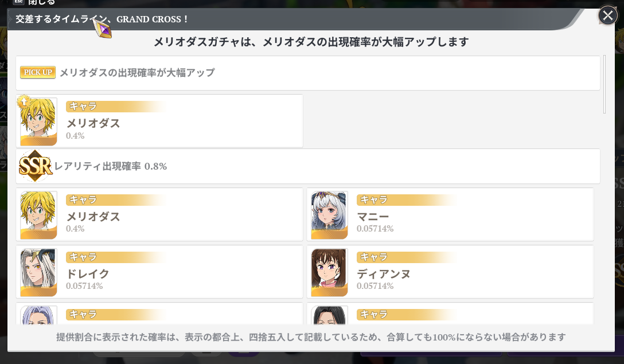The image size is (624, 364).
Task: Click the purple diamond gem icon
Action: (103, 29)
